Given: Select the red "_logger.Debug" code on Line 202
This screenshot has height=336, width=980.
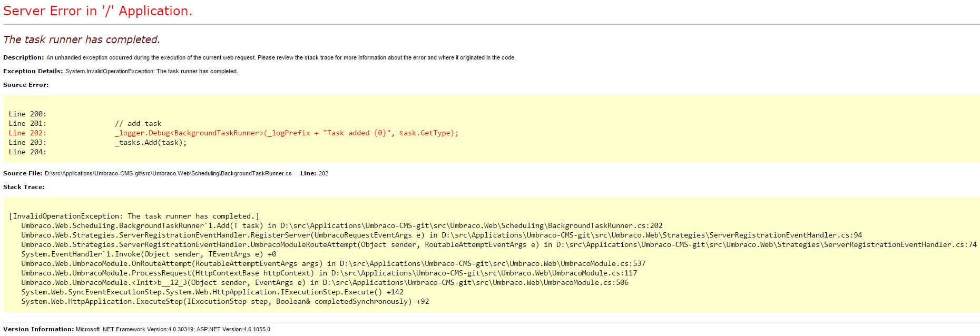Looking at the screenshot, I should click(x=287, y=133).
